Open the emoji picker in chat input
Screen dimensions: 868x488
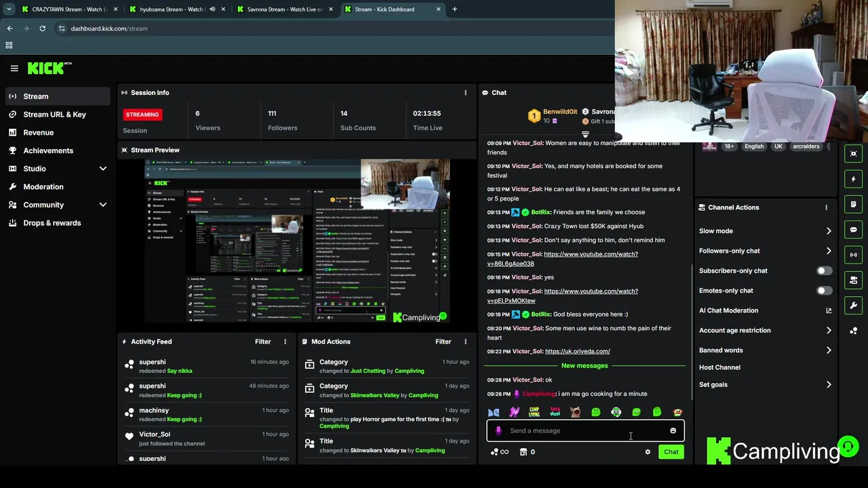click(x=673, y=430)
